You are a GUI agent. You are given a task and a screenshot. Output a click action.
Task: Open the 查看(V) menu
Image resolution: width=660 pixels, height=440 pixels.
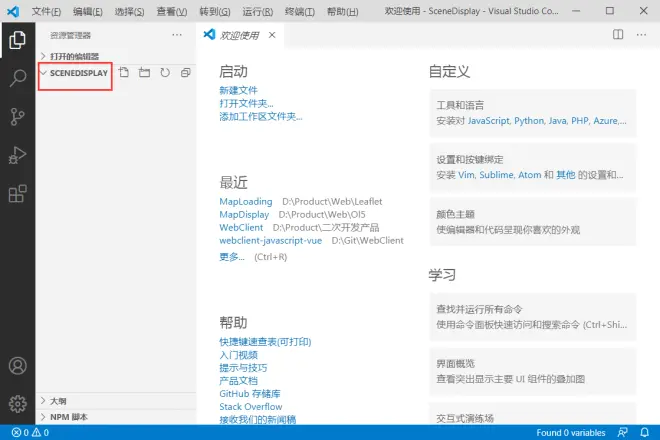click(x=172, y=11)
